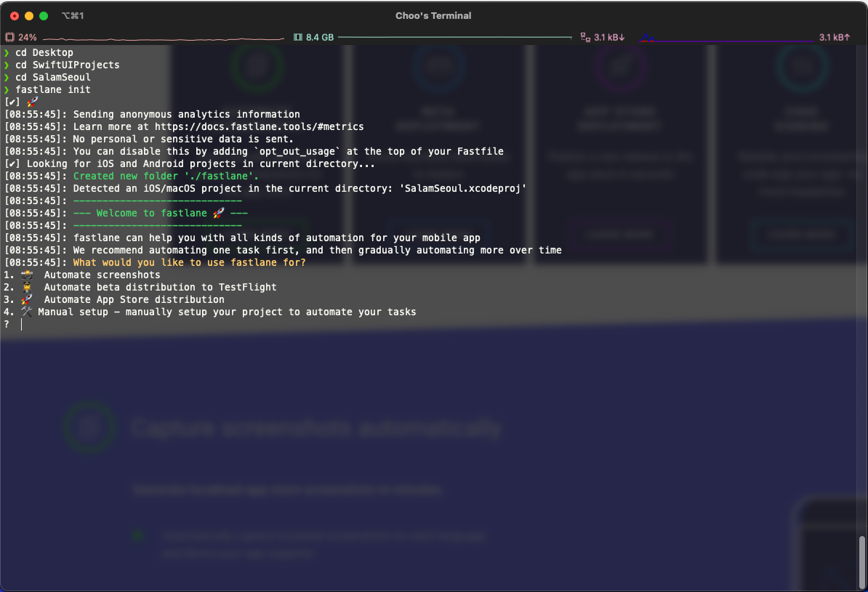Click the network activity graph

click(727, 38)
